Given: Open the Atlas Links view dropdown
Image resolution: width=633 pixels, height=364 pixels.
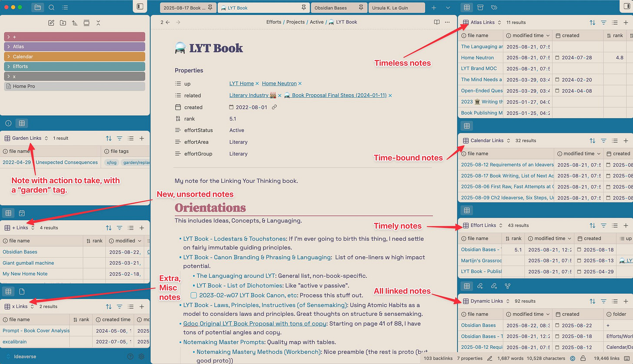Looking at the screenshot, I should [483, 22].
